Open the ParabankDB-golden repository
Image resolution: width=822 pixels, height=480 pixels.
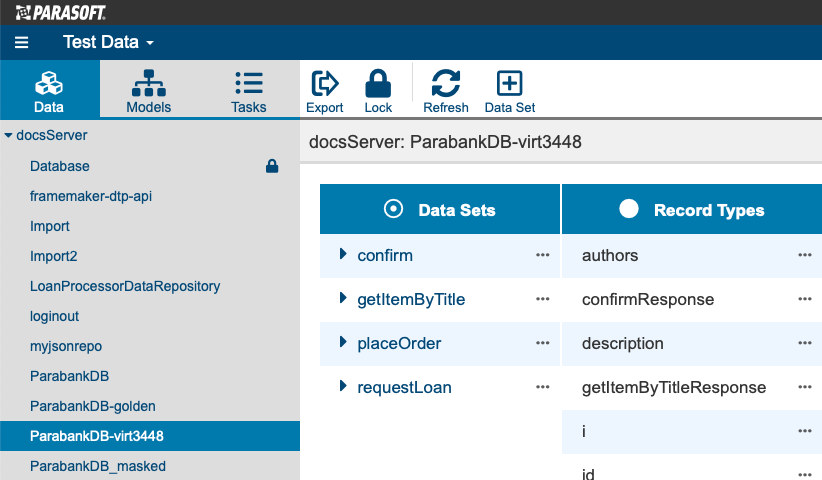[93, 406]
